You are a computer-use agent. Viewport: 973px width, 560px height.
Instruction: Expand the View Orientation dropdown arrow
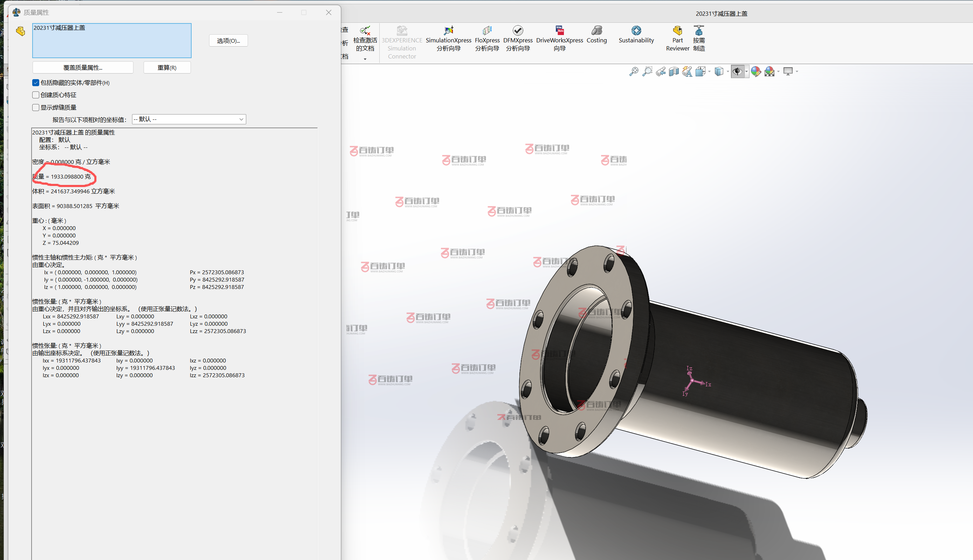[x=709, y=71]
